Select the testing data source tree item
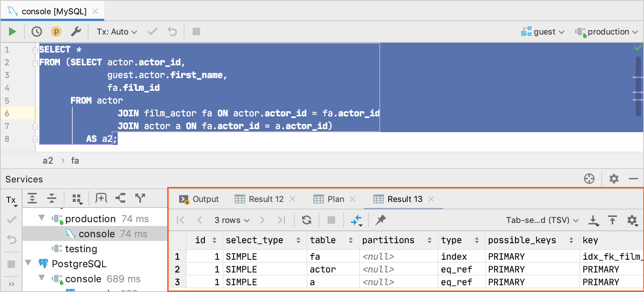Screen dimensions: 644x292 74,249
